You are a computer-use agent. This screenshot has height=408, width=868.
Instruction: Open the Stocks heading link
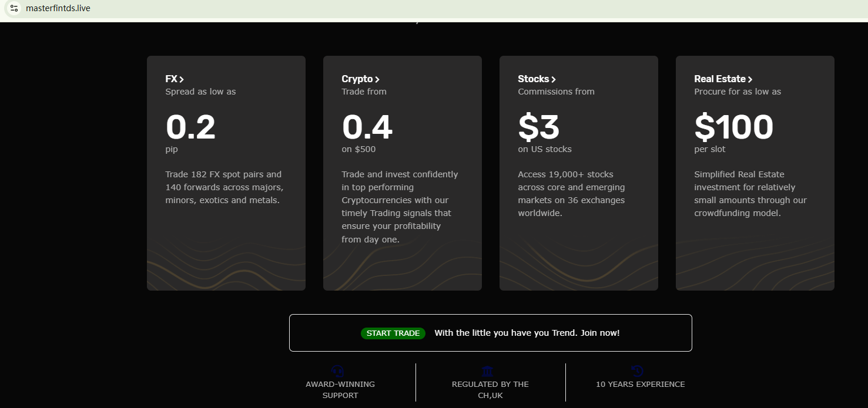[x=533, y=79]
